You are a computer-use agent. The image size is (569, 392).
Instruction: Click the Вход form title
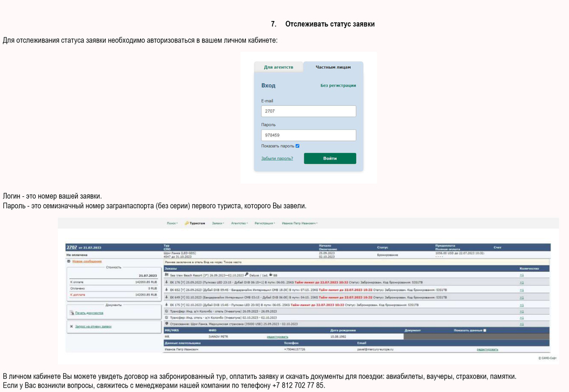[268, 86]
